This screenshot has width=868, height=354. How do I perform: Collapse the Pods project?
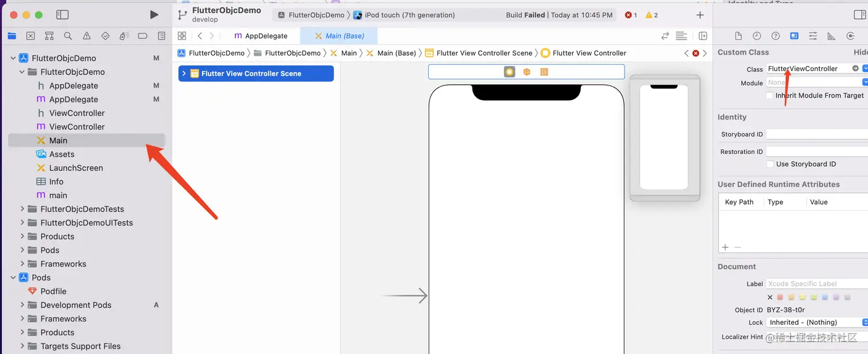click(13, 277)
